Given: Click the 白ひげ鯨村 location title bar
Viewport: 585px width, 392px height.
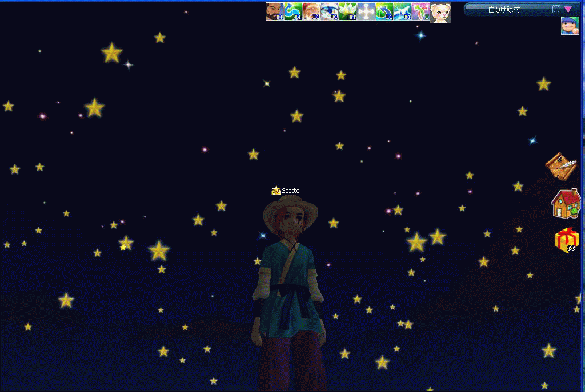Looking at the screenshot, I should click(504, 9).
